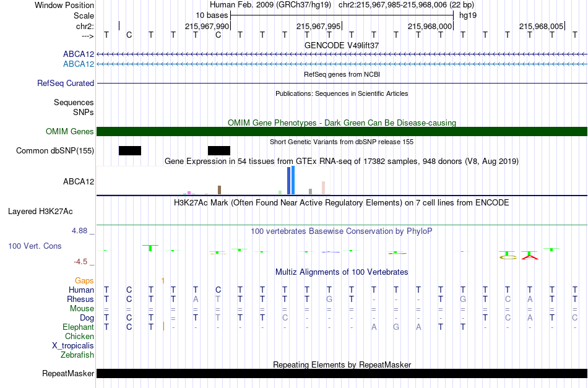Click 'Repeating Elements by RepeatMasker' title
588x388 pixels.
tap(342, 364)
